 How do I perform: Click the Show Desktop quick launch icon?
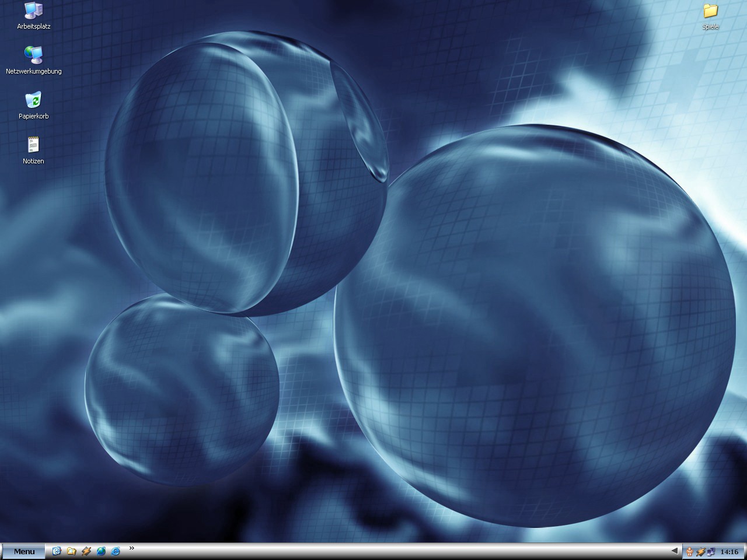(57, 551)
